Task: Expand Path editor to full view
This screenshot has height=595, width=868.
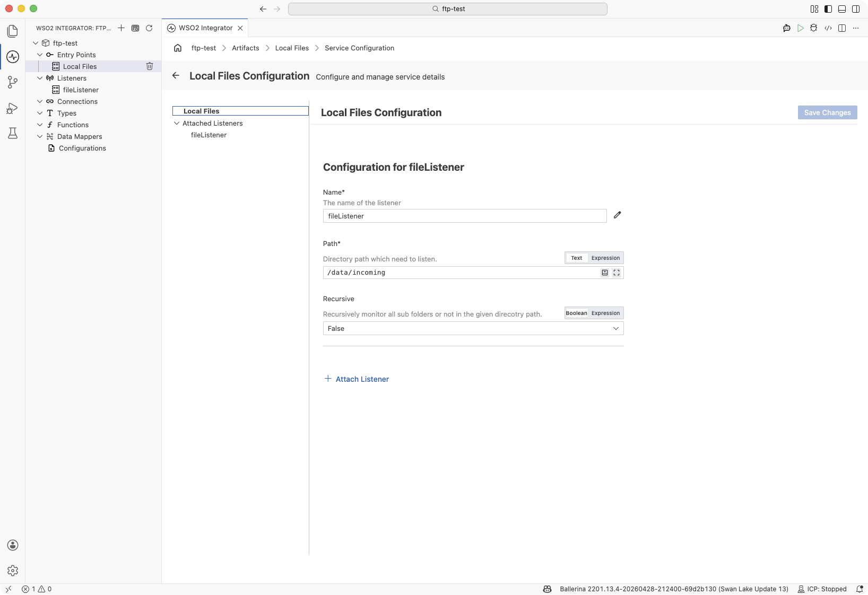Action: pos(617,273)
